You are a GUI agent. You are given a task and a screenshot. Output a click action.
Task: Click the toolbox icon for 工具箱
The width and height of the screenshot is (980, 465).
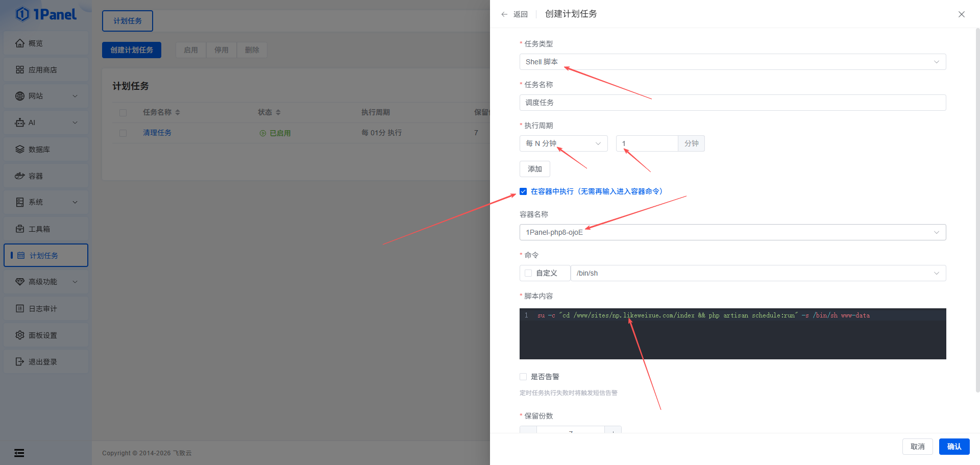coord(20,229)
